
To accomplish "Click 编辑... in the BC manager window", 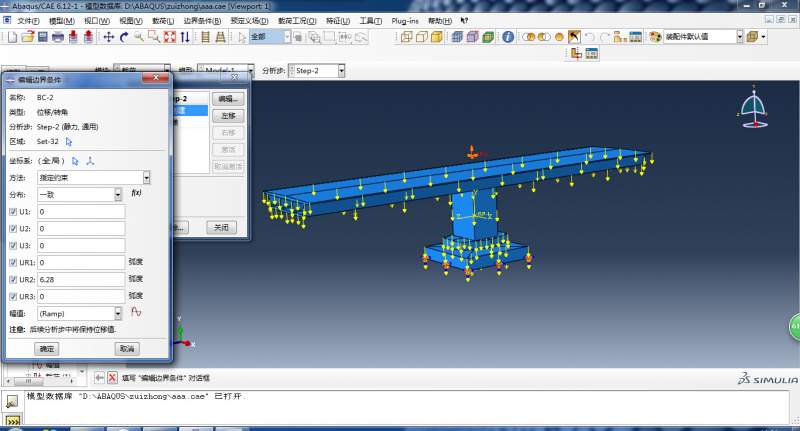I will [228, 99].
